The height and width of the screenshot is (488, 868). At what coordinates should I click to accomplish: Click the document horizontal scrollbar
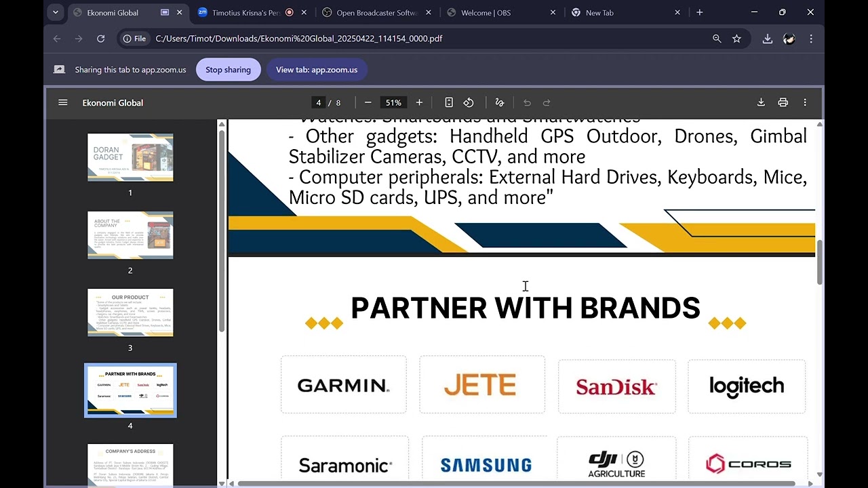click(515, 483)
